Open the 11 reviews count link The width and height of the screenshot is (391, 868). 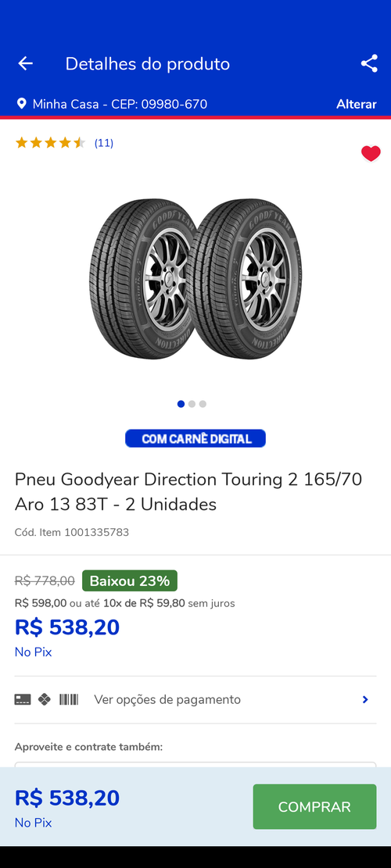[x=103, y=143]
